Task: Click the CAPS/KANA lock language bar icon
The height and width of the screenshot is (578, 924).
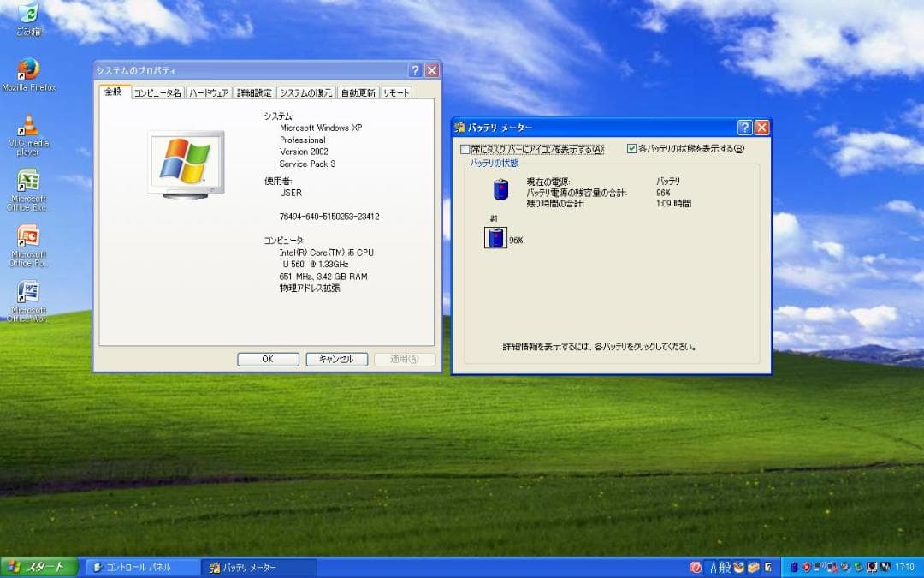Action: pos(767,568)
